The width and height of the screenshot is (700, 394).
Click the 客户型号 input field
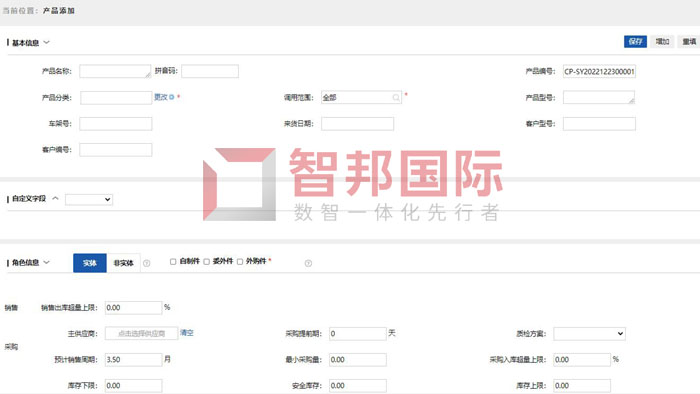(599, 124)
